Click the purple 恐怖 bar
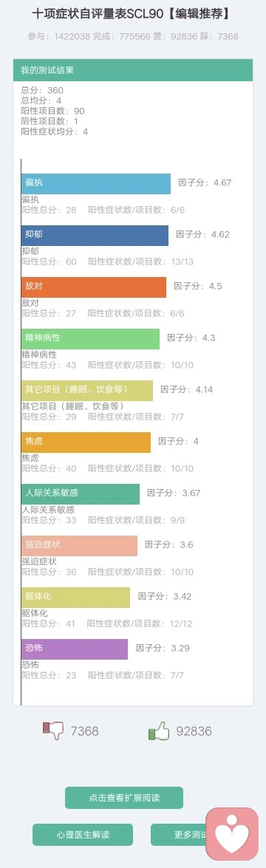Viewport: 266px width, 868px height. (x=75, y=649)
